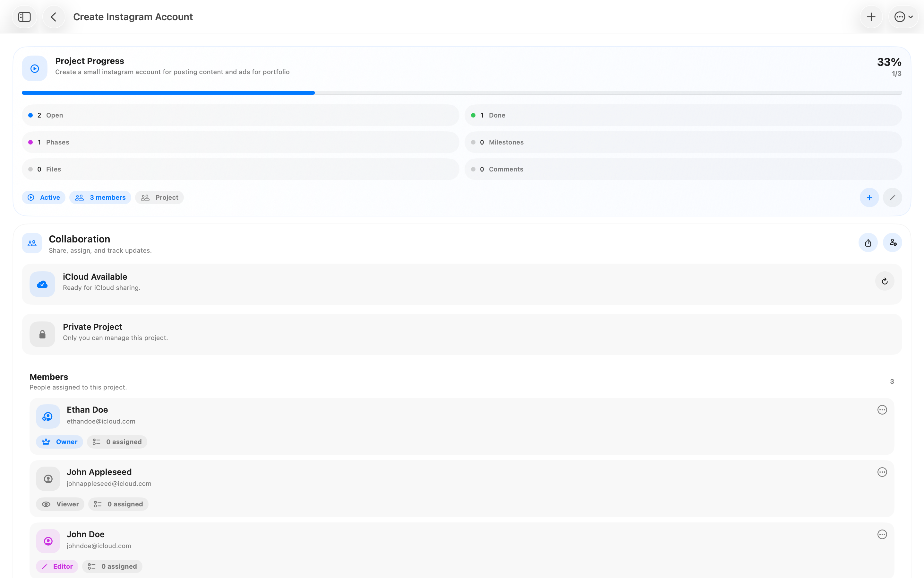Click the 3 members tag
This screenshot has height=578, width=924.
pos(100,197)
